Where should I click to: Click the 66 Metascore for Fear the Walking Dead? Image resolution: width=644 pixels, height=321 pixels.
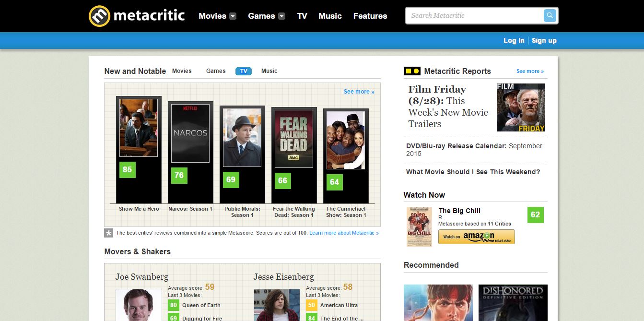coord(283,181)
